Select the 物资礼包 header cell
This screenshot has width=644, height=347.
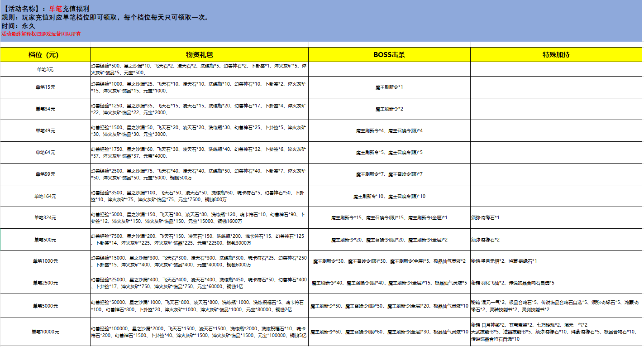pyautogui.click(x=199, y=55)
